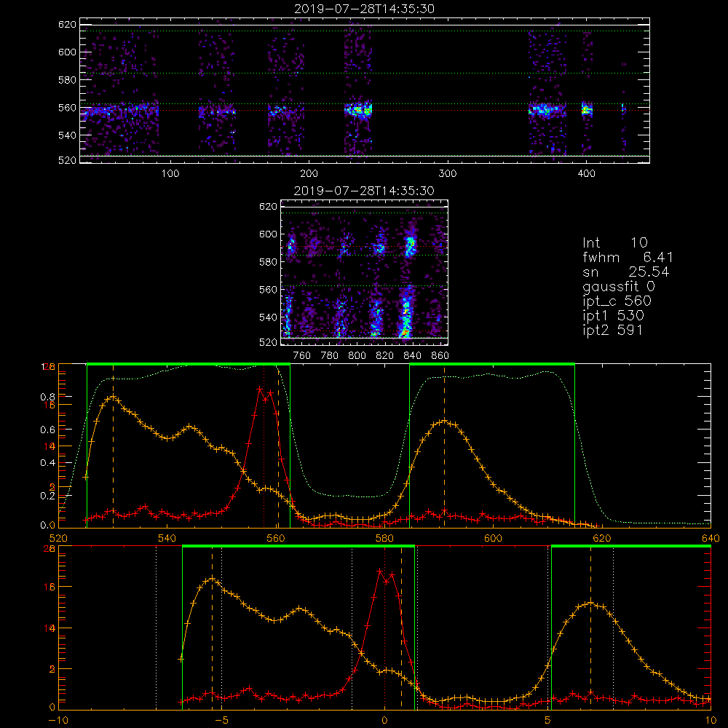Click the bright emission patch near 400 in top spectrogram
728x728 pixels.
[587, 110]
